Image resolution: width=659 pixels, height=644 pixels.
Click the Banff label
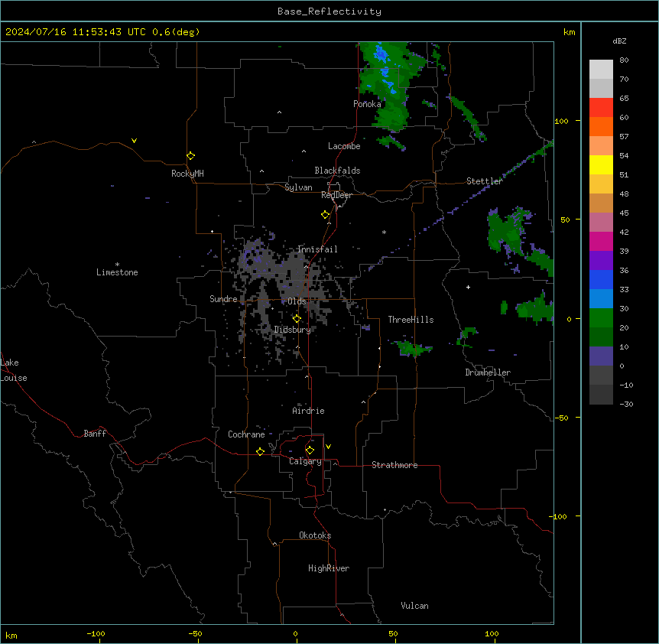95,434
